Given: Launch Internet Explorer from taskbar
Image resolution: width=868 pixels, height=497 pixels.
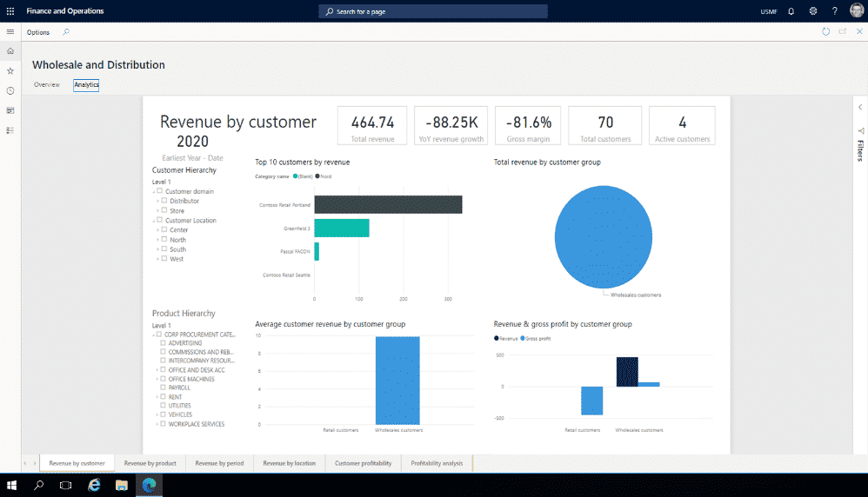Looking at the screenshot, I should pyautogui.click(x=94, y=486).
